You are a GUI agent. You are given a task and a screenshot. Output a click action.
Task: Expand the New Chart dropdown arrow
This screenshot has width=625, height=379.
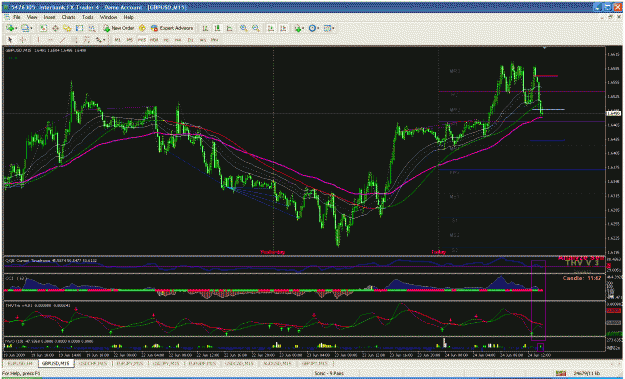click(x=16, y=28)
